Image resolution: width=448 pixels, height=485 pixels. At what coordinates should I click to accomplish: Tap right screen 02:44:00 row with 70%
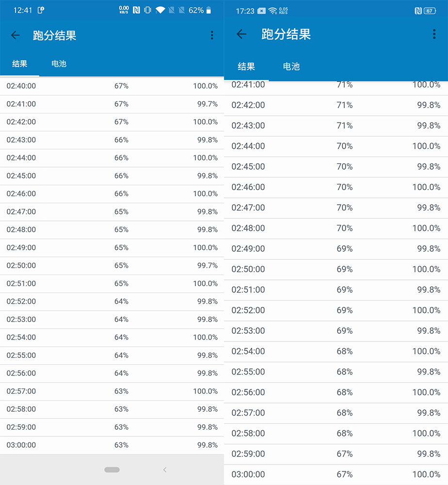pos(336,146)
